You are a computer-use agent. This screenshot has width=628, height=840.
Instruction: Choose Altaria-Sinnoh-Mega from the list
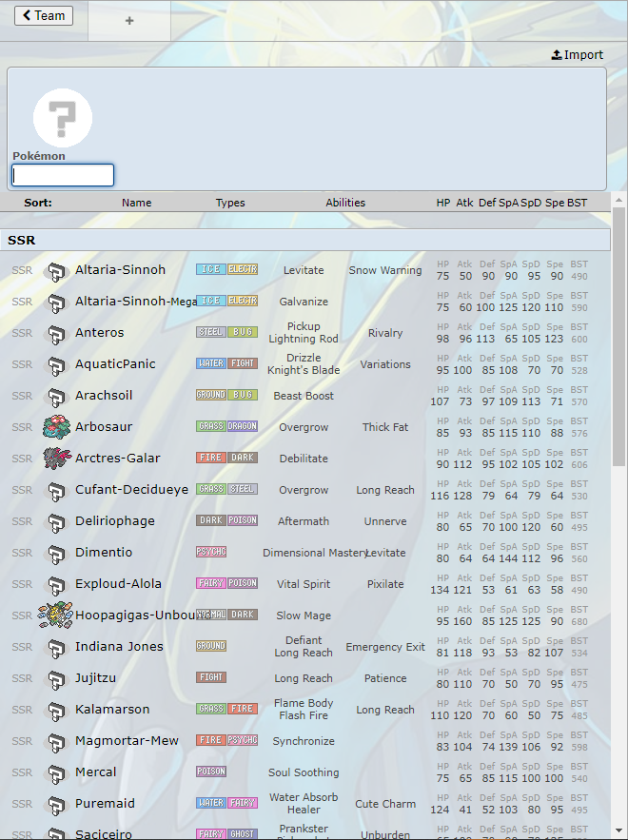click(136, 301)
